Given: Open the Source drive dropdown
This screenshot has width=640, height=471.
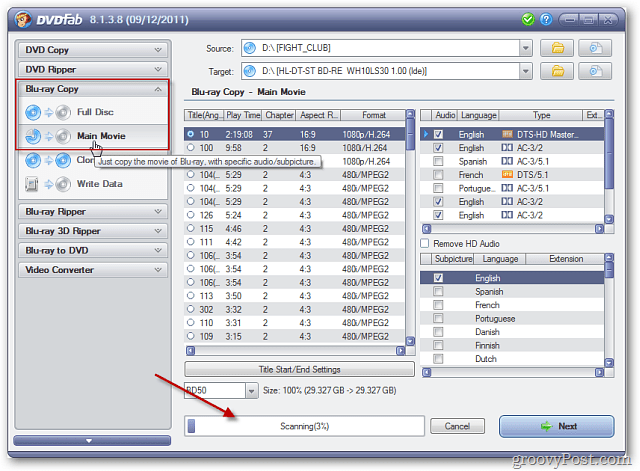Looking at the screenshot, I should (526, 48).
